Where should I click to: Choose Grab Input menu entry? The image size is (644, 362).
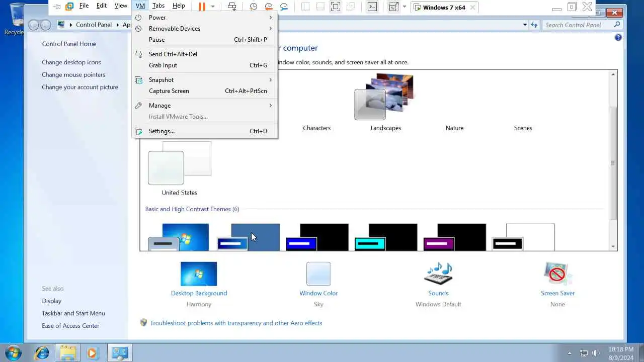point(204,65)
